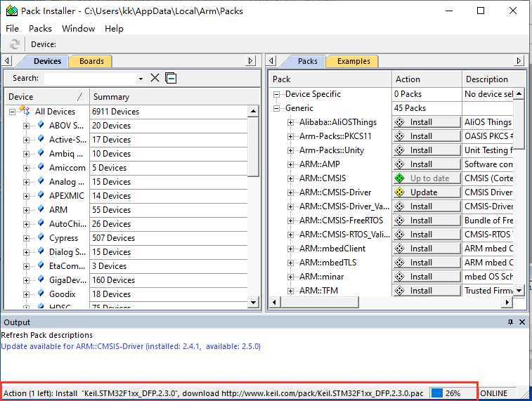Click into the device Search field
Screen dimensions: 532x401
click(90, 79)
